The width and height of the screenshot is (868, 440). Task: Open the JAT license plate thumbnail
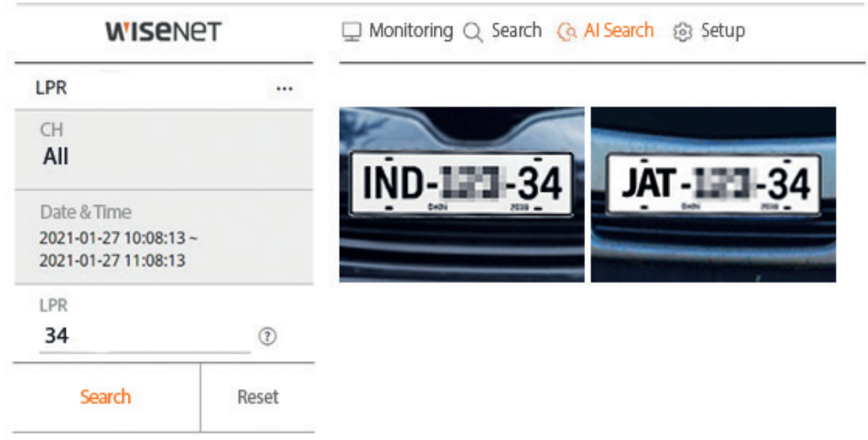click(x=713, y=194)
